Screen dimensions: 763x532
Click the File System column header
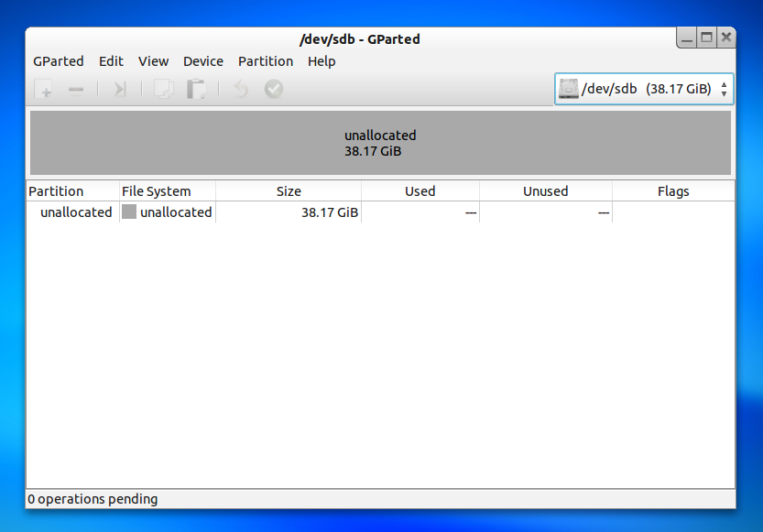tap(168, 191)
